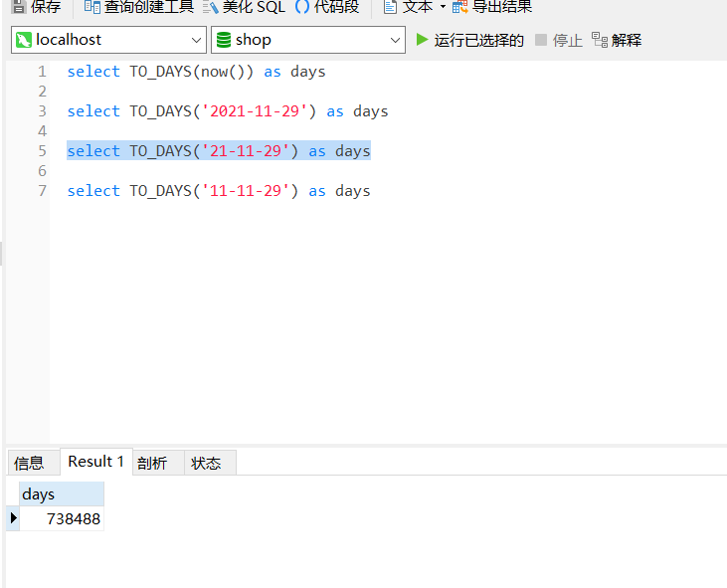Click the localhost connection icon
The height and width of the screenshot is (588, 727).
click(x=24, y=40)
